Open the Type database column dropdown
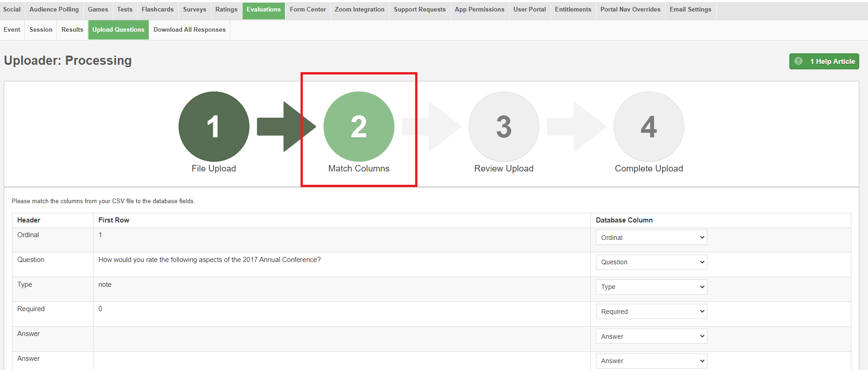 (x=651, y=287)
